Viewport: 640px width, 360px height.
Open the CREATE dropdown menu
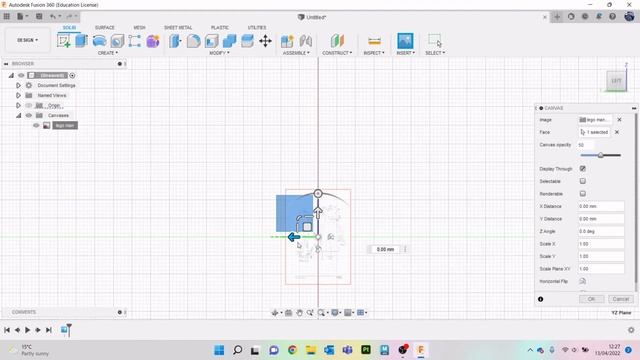tap(108, 53)
